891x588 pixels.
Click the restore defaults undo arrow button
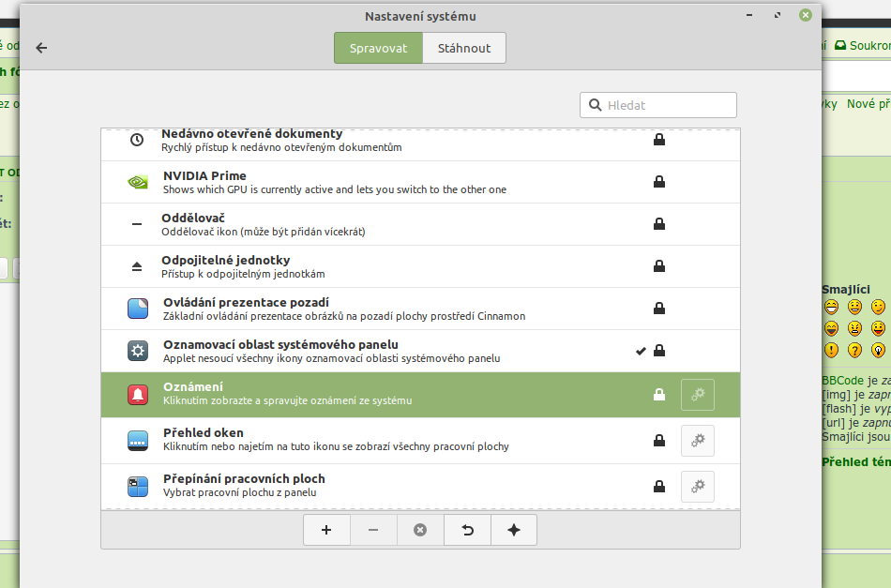(467, 530)
